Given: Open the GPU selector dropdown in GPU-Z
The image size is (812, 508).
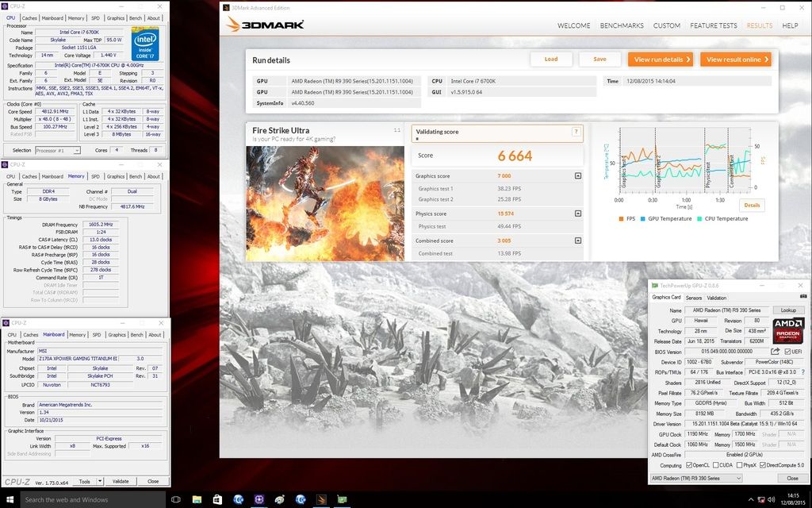Looking at the screenshot, I should click(696, 478).
